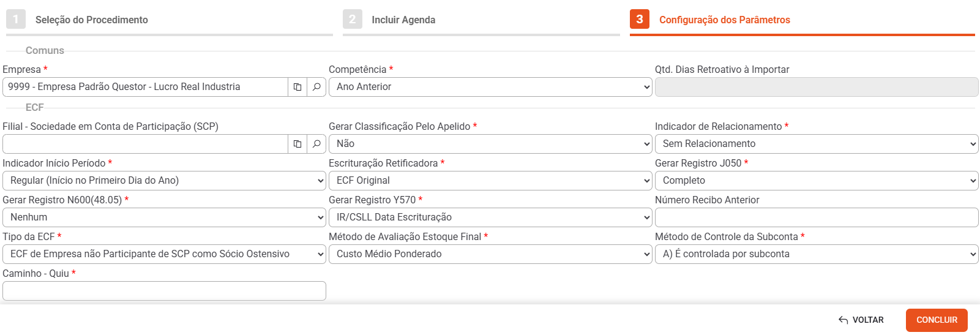Expand the Gerar Registro N600 dropdown

(164, 217)
